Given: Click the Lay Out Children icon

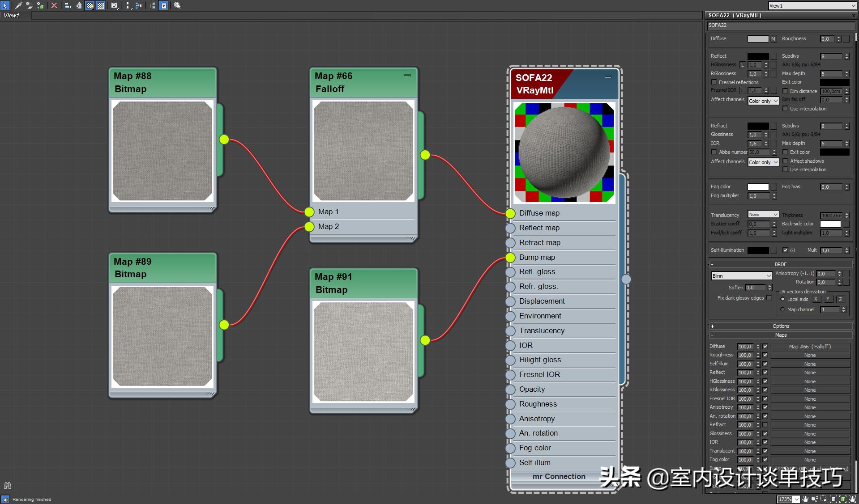Looking at the screenshot, I should click(138, 5).
